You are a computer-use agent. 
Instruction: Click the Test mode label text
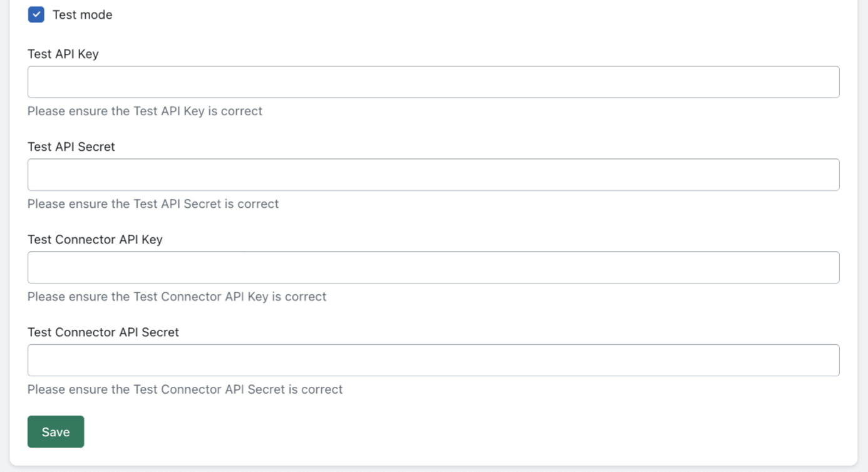coord(82,14)
